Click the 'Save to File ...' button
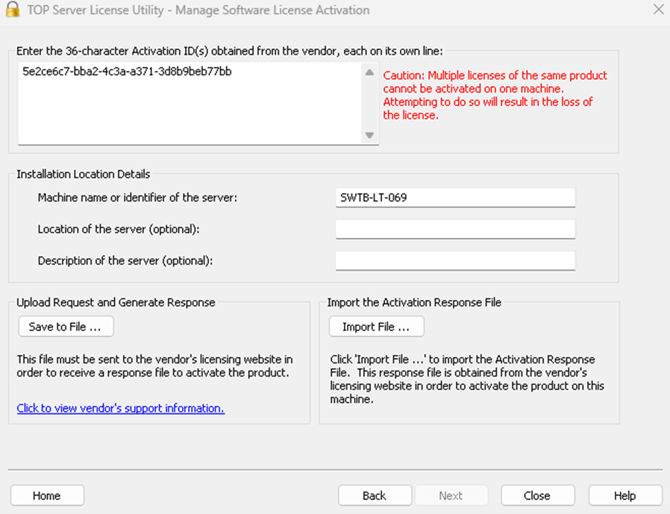The height and width of the screenshot is (514, 670). 66,327
